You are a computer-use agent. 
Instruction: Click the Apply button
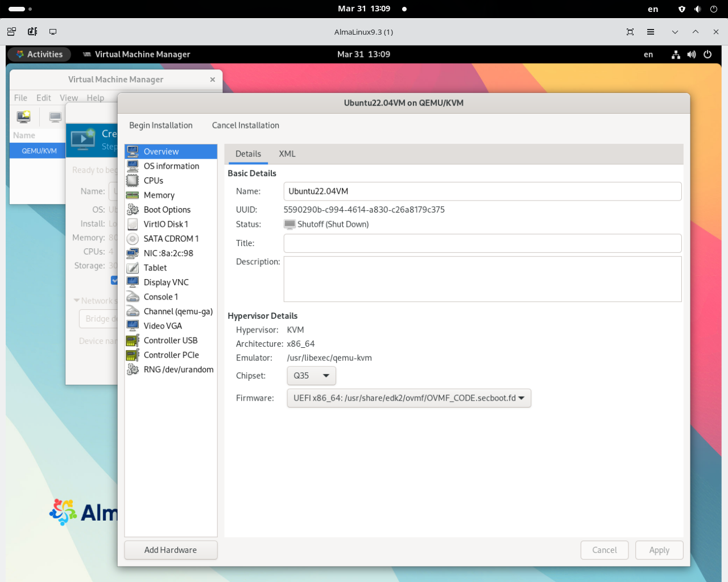pyautogui.click(x=659, y=550)
